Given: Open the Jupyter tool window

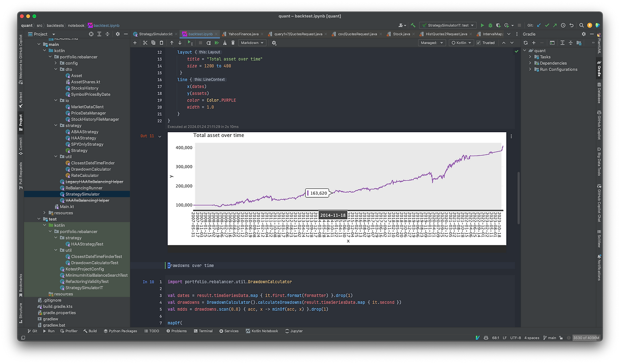Looking at the screenshot, I should pos(294,331).
